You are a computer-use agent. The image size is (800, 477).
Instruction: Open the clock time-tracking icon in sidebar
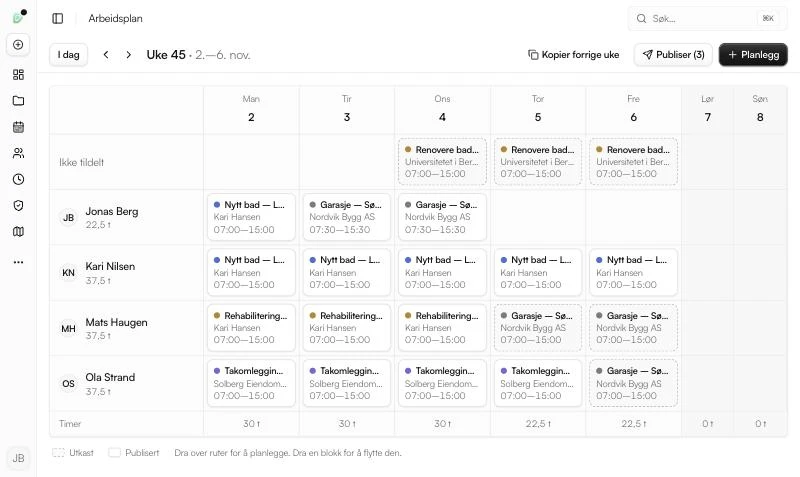(18, 179)
